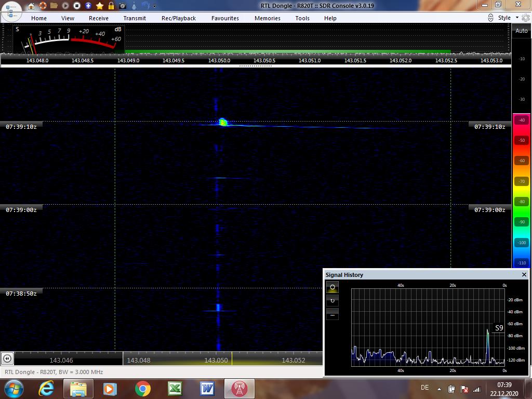Open the media player taskbar icon
The image size is (532, 399).
pos(110,389)
